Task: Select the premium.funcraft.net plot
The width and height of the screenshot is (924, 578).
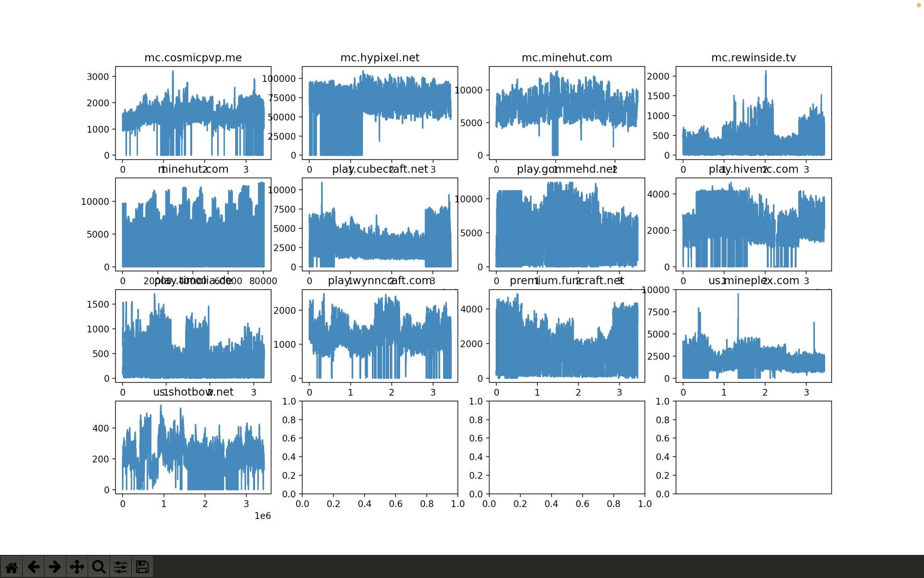Action: 567,336
